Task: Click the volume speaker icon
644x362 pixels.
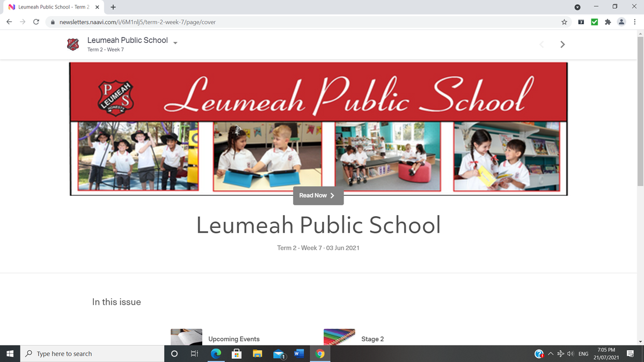Action: click(x=571, y=354)
